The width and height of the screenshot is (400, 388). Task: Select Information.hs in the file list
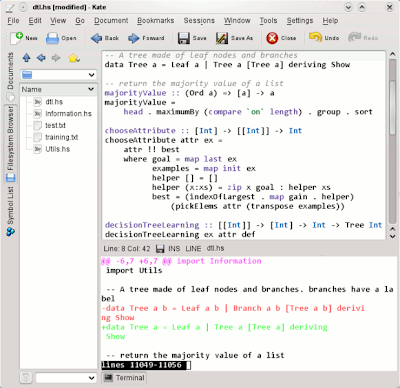68,114
